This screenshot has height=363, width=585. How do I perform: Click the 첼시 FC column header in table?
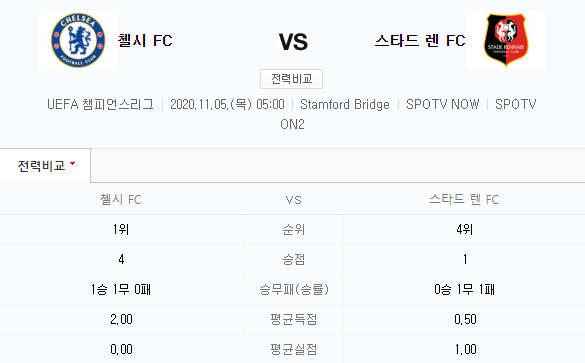[x=121, y=200]
